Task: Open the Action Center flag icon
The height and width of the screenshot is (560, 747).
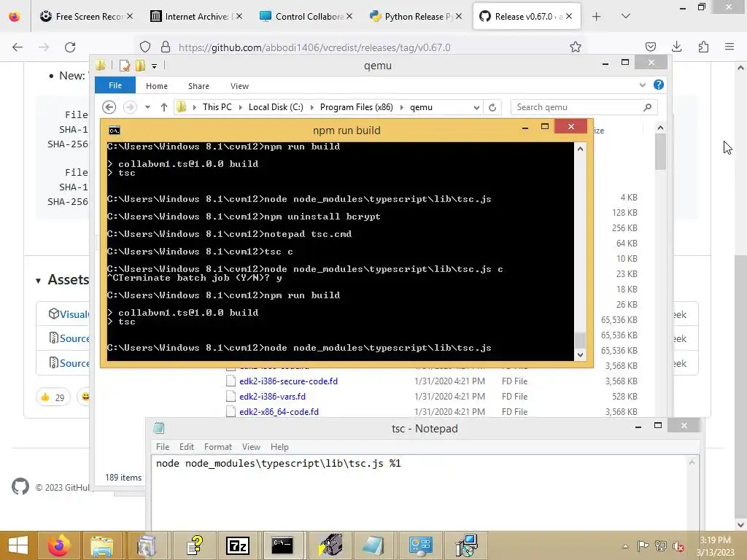Action: pyautogui.click(x=643, y=545)
